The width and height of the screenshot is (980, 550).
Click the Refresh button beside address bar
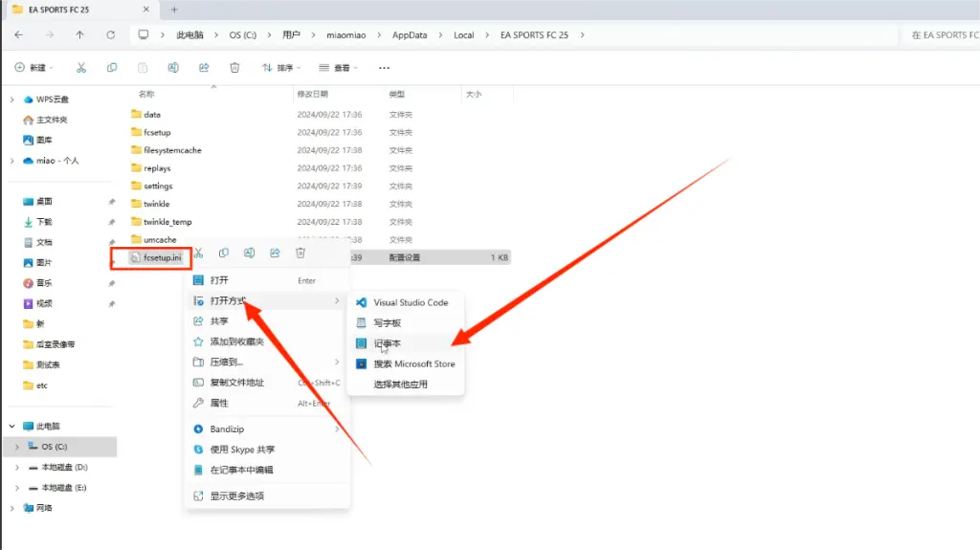pos(111,35)
